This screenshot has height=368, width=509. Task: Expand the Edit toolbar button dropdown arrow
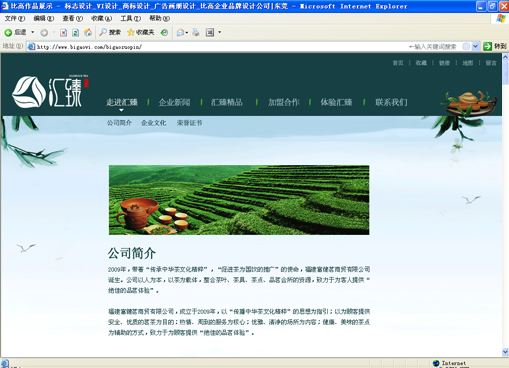pos(219,32)
